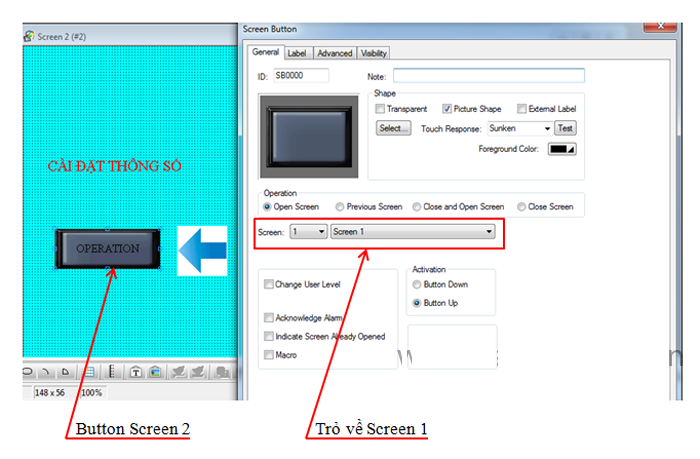Open the Screen number dropdown
700x459 pixels.
[308, 232]
